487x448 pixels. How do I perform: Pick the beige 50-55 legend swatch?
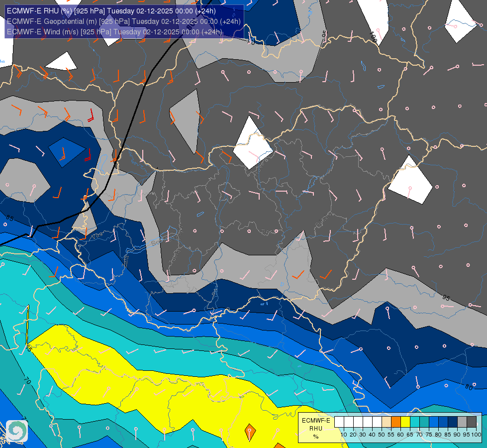[x=387, y=422]
